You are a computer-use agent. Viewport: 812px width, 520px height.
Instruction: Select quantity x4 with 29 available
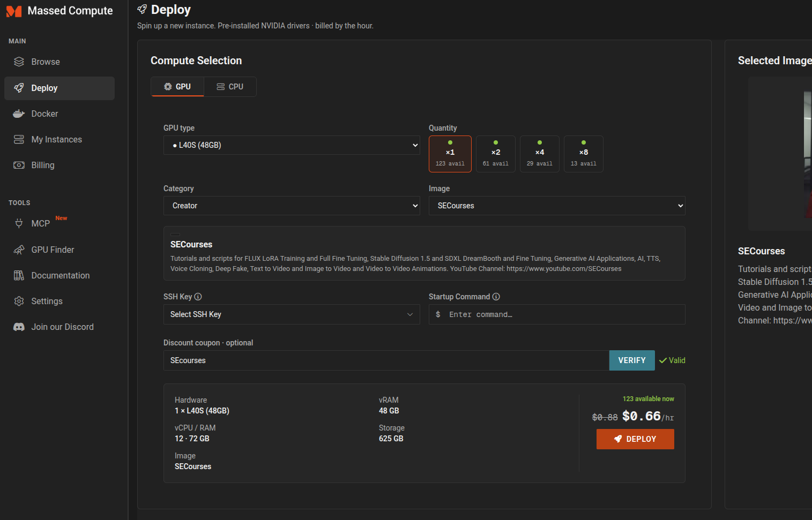click(540, 154)
